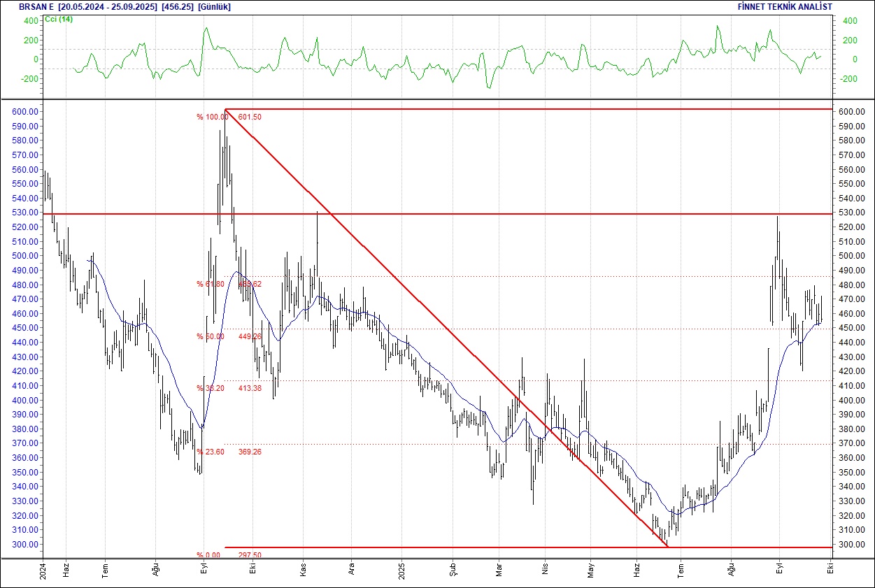Click the 297.50 Fibonacci low price label
The width and height of the screenshot is (875, 588).
click(x=250, y=555)
